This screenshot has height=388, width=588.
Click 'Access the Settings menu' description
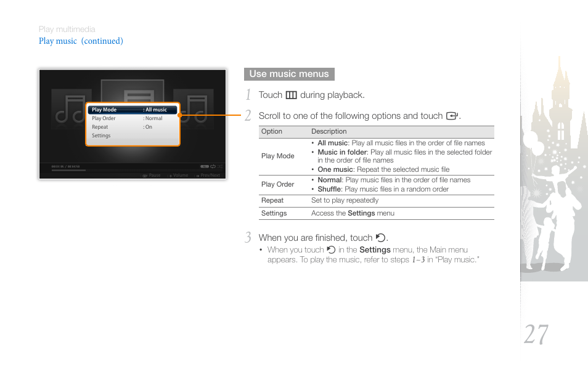[x=353, y=213]
